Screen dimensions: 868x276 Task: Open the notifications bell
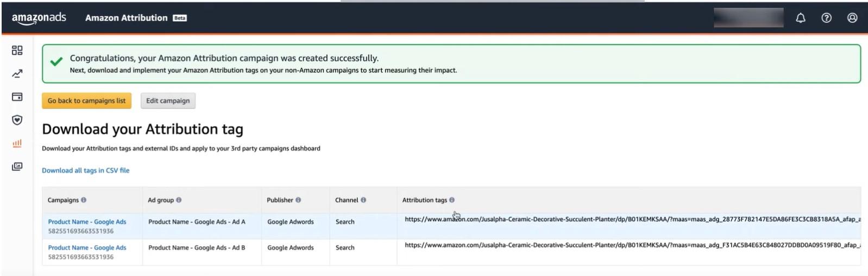[800, 18]
